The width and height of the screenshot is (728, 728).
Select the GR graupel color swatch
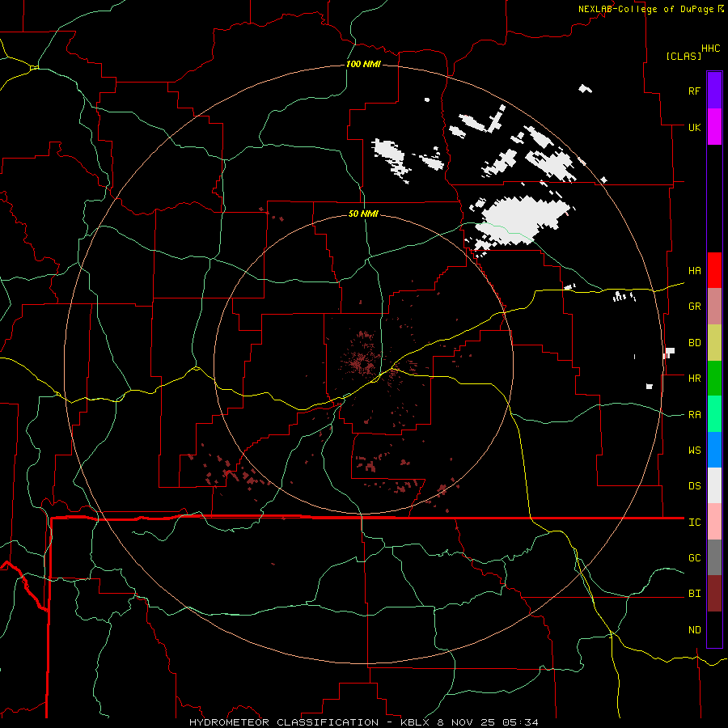point(714,306)
